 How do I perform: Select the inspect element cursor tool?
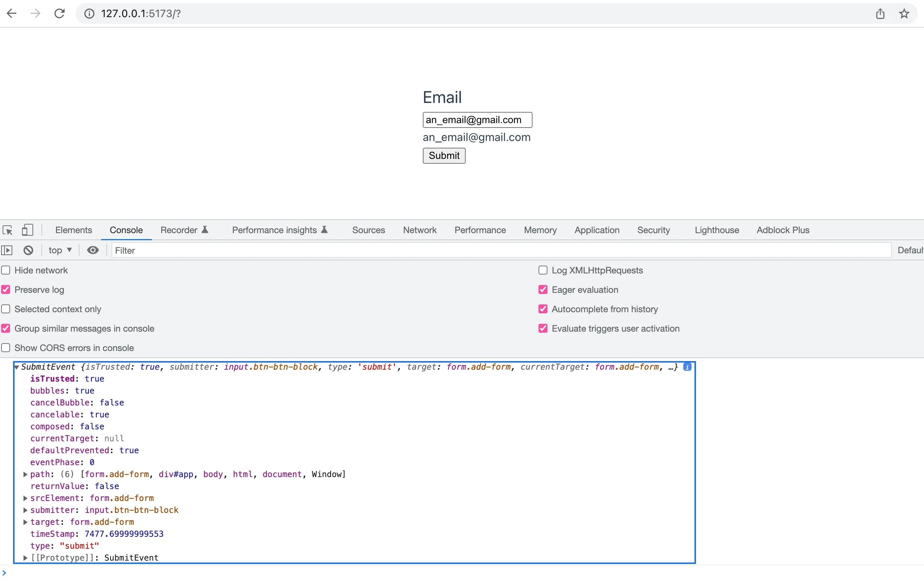tap(7, 230)
